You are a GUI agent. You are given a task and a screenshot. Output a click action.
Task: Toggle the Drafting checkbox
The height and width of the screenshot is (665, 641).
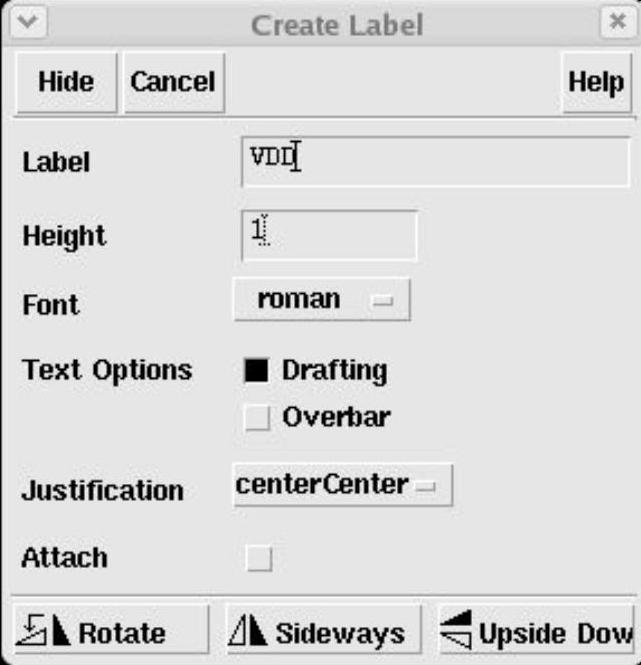pos(257,370)
